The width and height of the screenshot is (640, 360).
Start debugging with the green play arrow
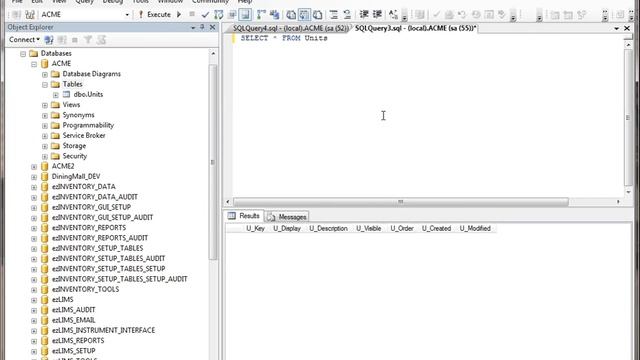pos(179,15)
